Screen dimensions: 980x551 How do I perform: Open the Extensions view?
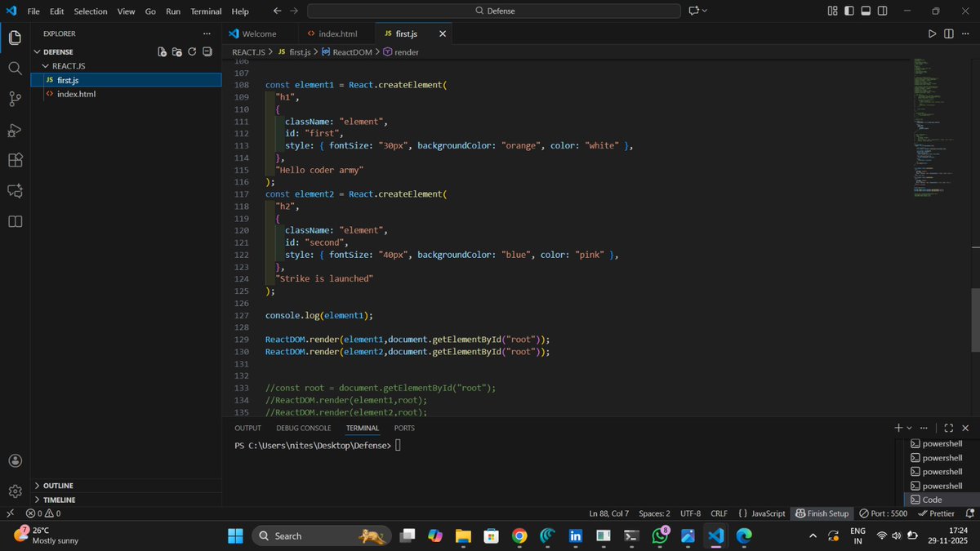(15, 160)
